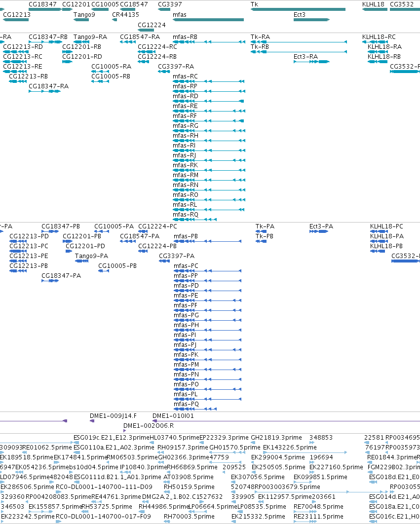420x524 pixels.
Task: Select EST RE23111.5prime
Action: (318, 516)
